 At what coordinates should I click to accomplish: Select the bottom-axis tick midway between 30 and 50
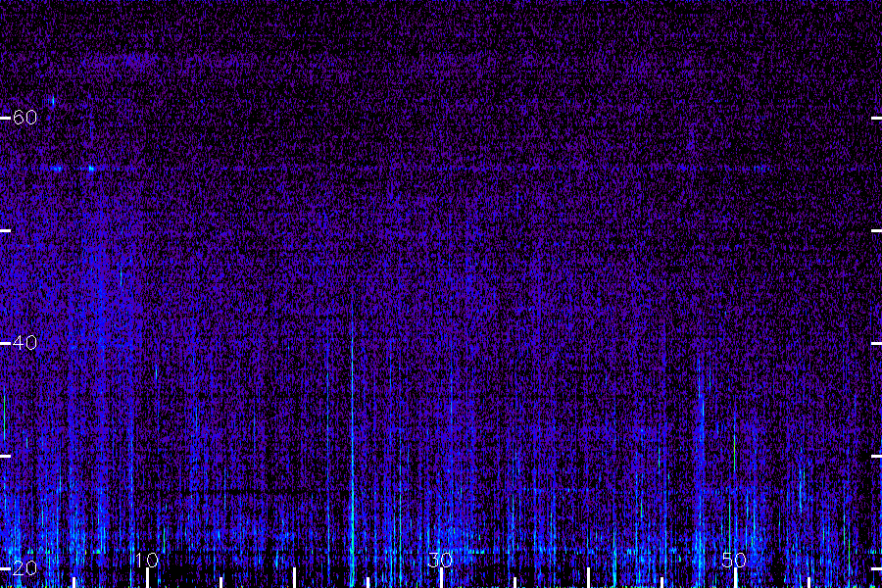coord(588,577)
